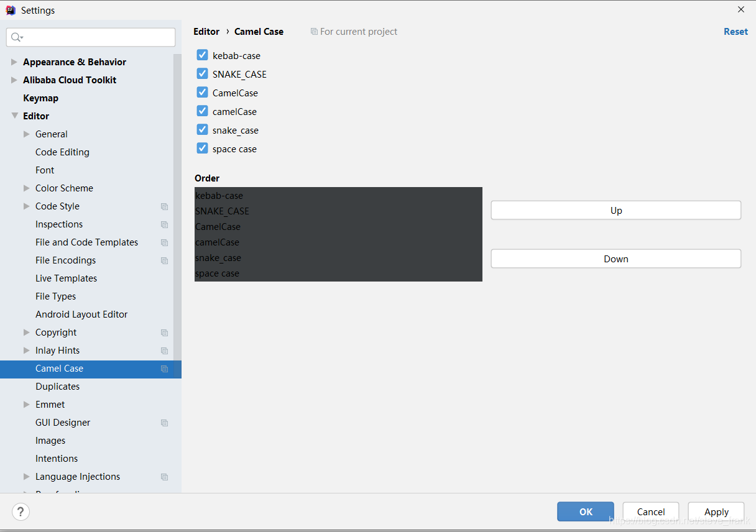The height and width of the screenshot is (532, 756).
Task: Expand the Code Style node
Action: (27, 206)
